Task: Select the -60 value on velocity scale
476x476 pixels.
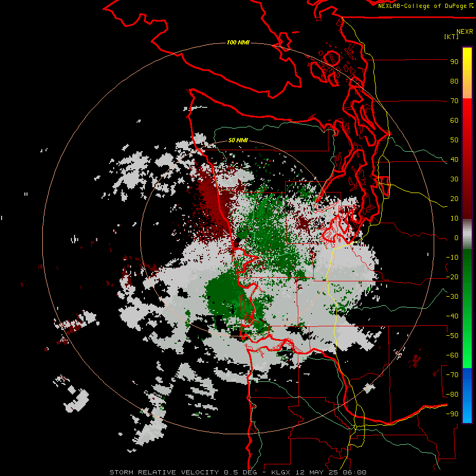Action: coord(452,355)
